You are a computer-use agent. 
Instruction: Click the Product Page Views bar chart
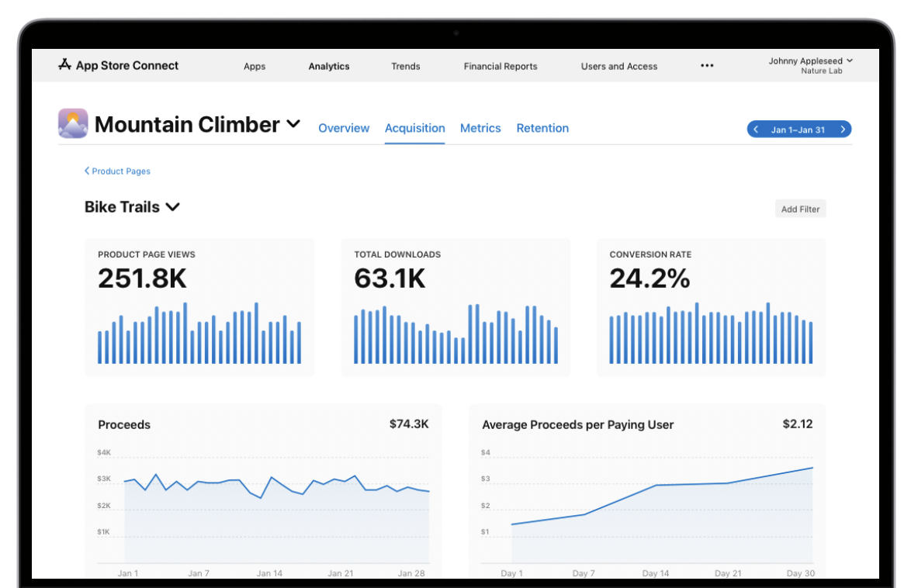pos(199,333)
